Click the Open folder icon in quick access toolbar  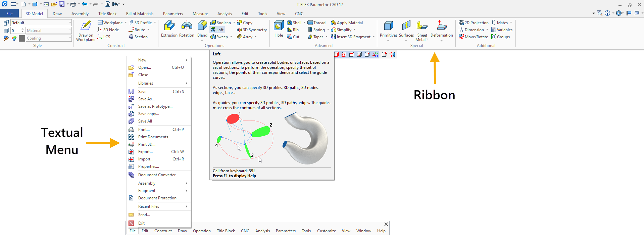pyautogui.click(x=54, y=4)
